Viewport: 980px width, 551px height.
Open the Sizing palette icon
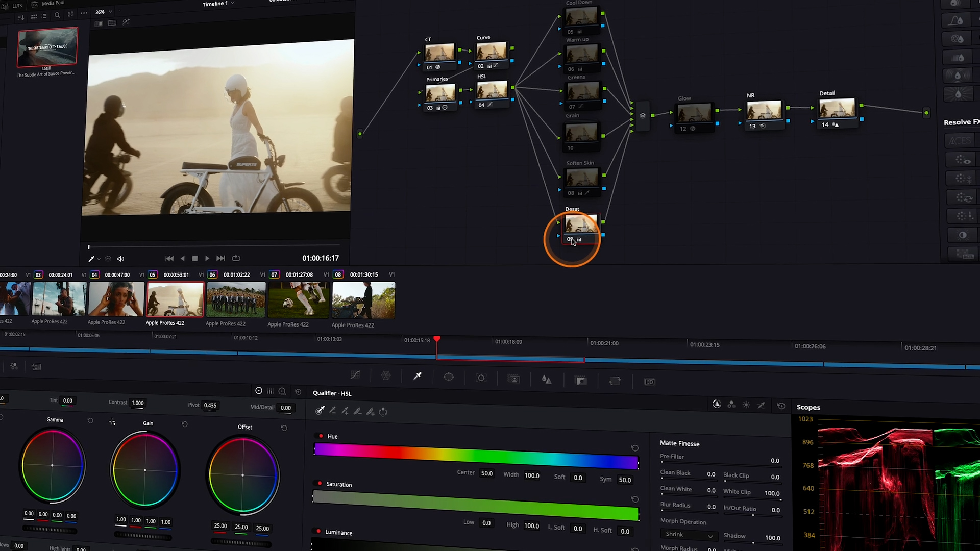[x=615, y=381]
